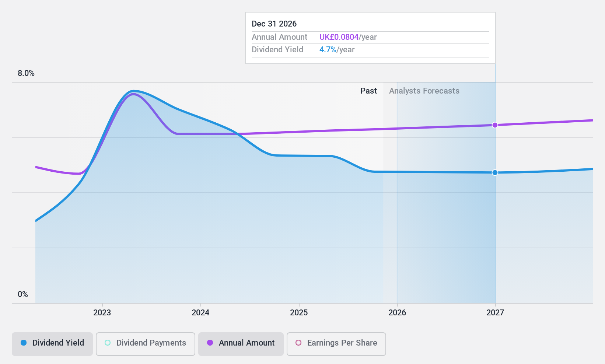Screen dimensions: 605x364
Task: Select the purple data point marker on 2027
Action: pos(495,125)
